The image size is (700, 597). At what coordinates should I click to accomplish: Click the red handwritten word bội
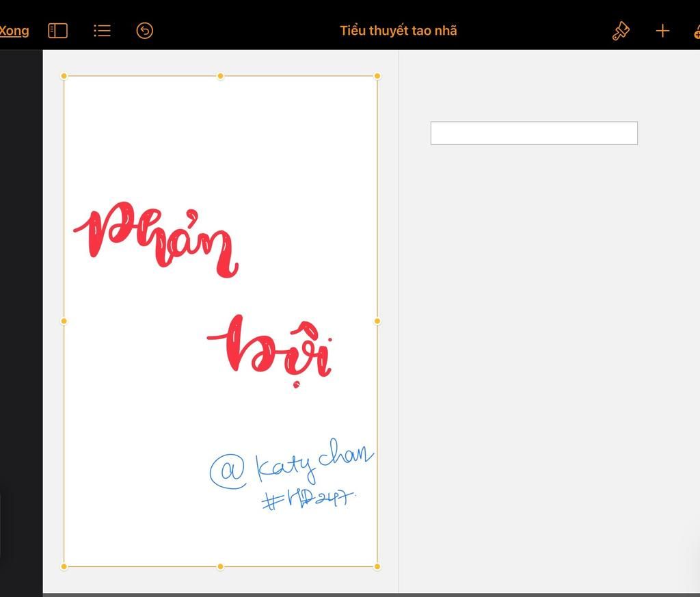tap(270, 351)
